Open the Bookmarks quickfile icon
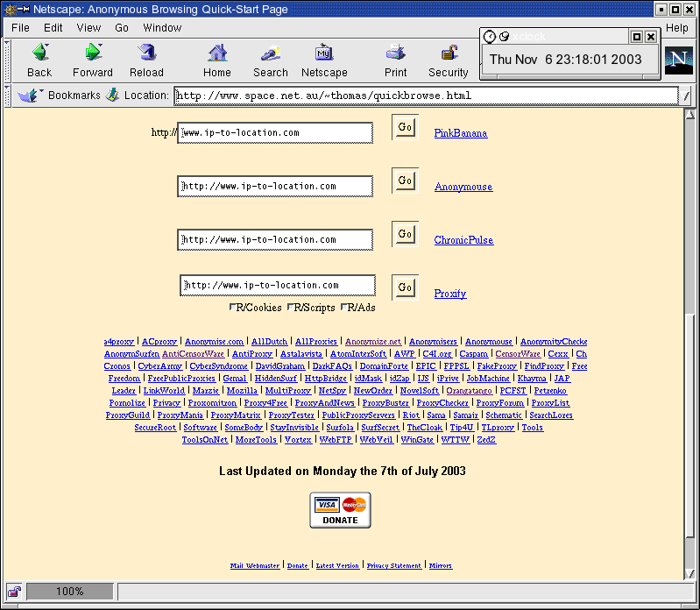Viewport: 700px width, 610px height. (28, 96)
